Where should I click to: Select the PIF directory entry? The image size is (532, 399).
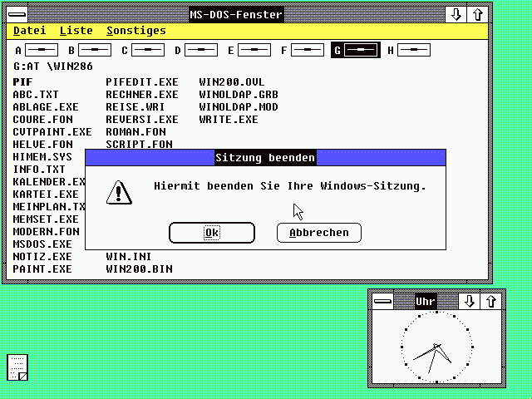coord(22,82)
